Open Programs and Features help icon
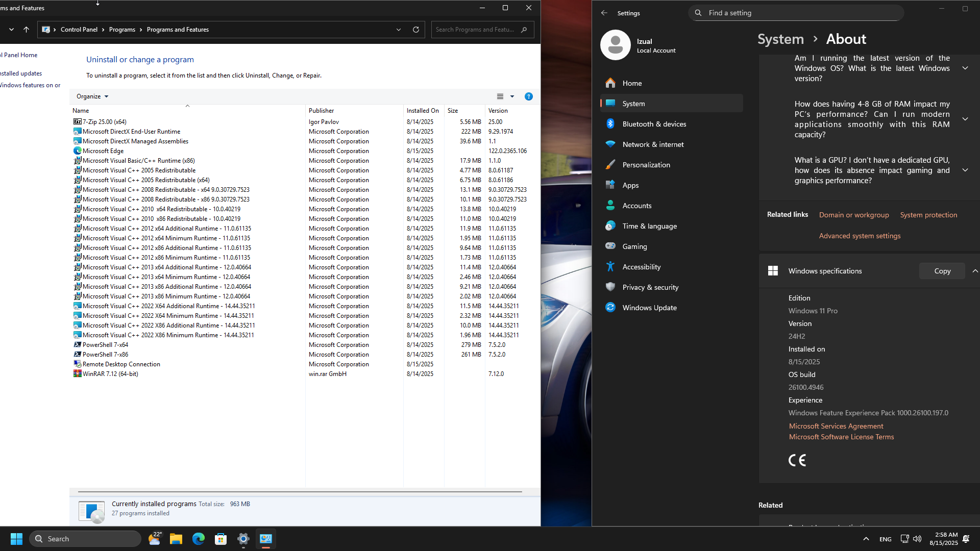The height and width of the screenshot is (551, 980). tap(529, 96)
